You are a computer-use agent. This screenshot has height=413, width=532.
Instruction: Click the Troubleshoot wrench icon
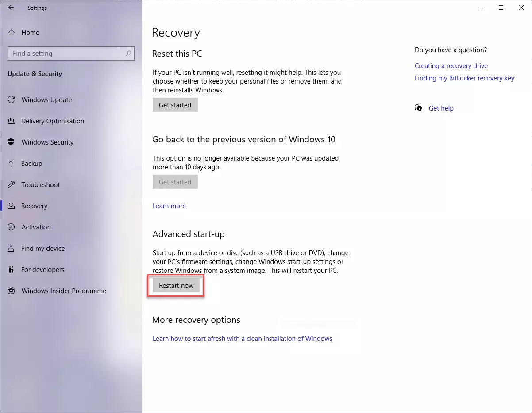(x=12, y=185)
